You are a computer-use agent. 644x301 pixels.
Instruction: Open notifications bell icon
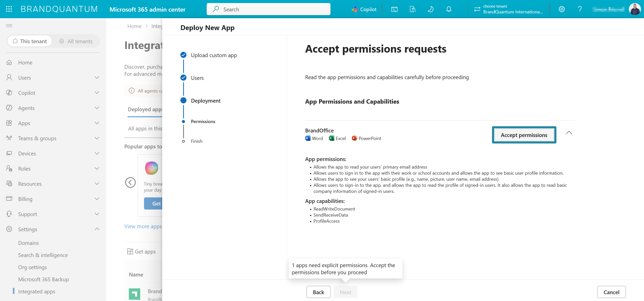click(x=449, y=9)
